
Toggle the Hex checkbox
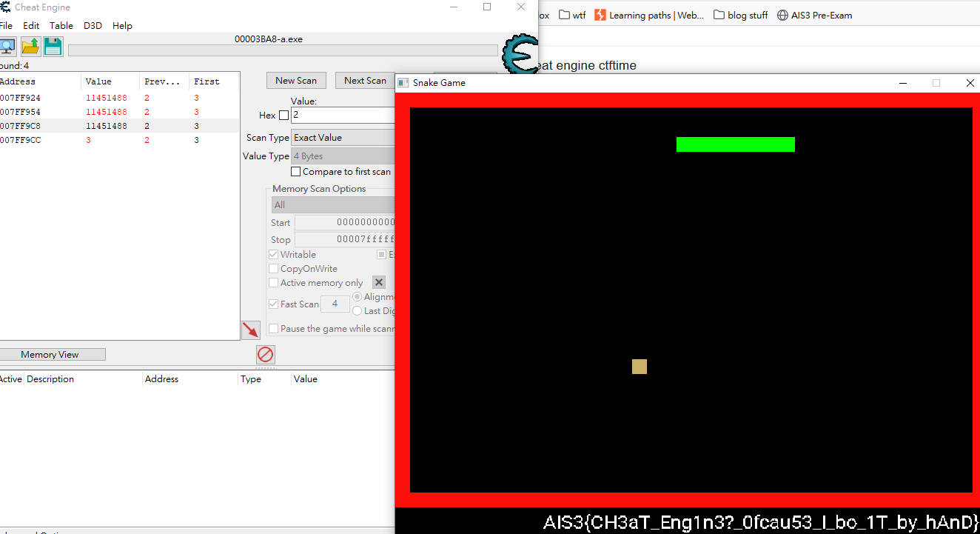(x=284, y=116)
